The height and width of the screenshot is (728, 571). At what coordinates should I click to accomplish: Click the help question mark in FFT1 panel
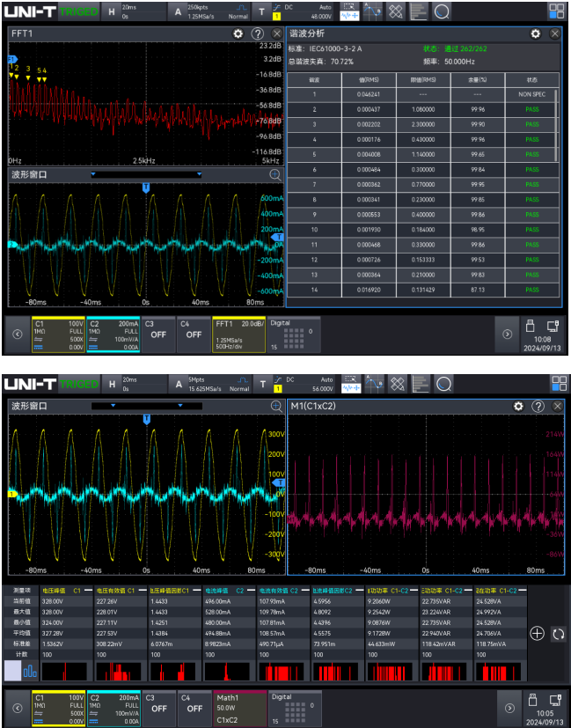pyautogui.click(x=257, y=33)
